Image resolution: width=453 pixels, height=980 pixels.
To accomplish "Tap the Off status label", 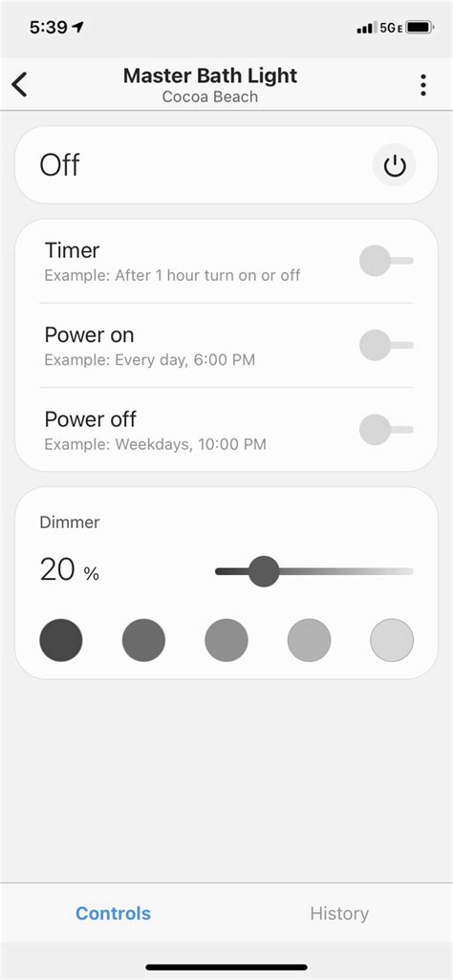I will (x=59, y=165).
